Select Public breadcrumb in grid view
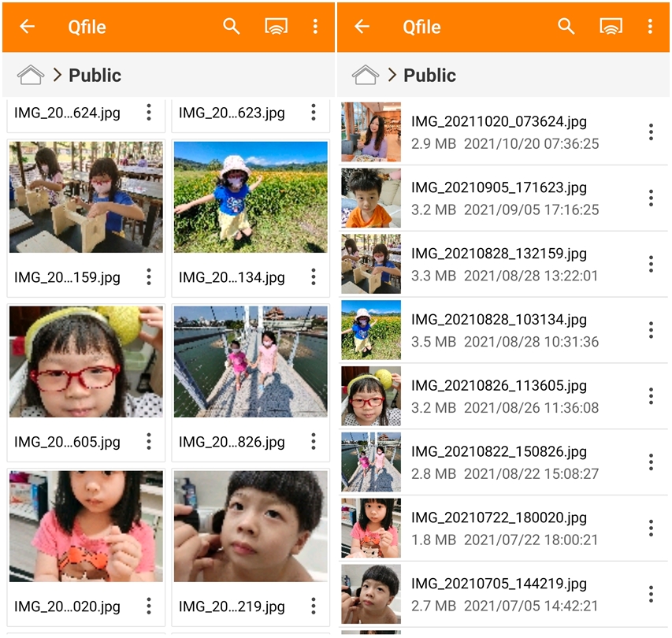The height and width of the screenshot is (638, 672). pyautogui.click(x=95, y=76)
